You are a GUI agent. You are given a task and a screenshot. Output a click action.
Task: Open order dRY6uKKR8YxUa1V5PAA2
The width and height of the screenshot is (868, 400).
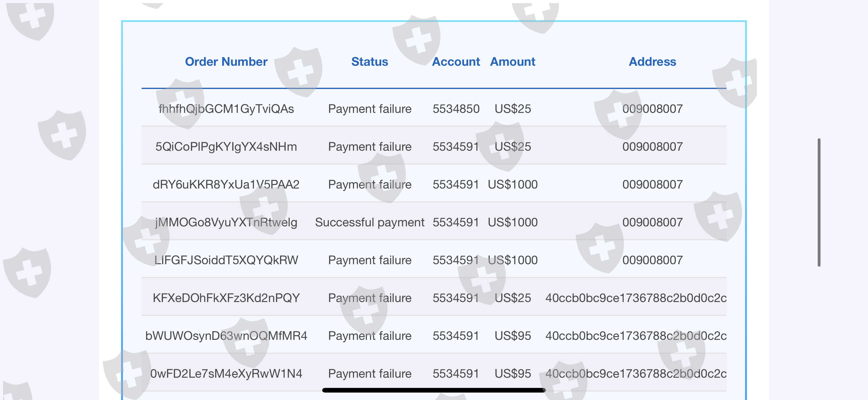pos(226,184)
